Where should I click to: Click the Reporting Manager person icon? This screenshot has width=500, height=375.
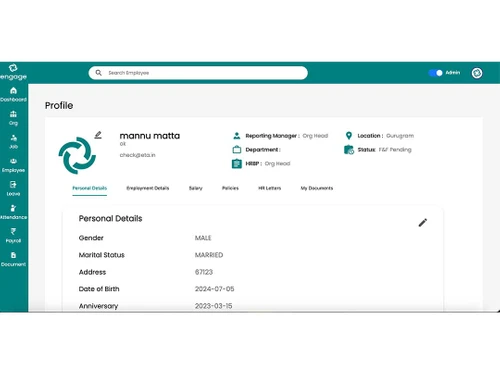(237, 136)
